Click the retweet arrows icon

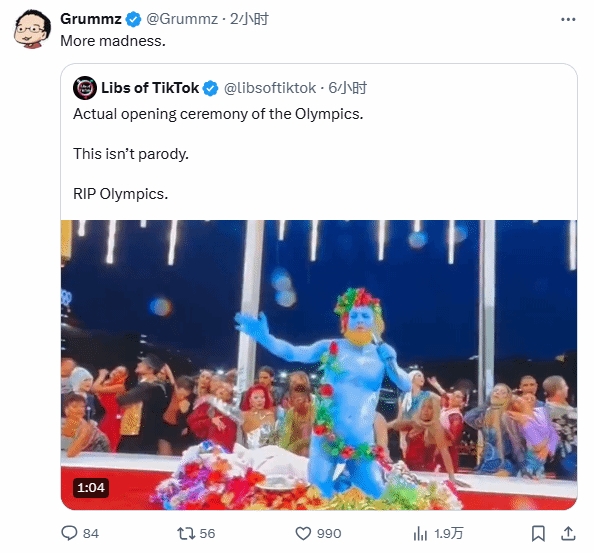[186, 534]
